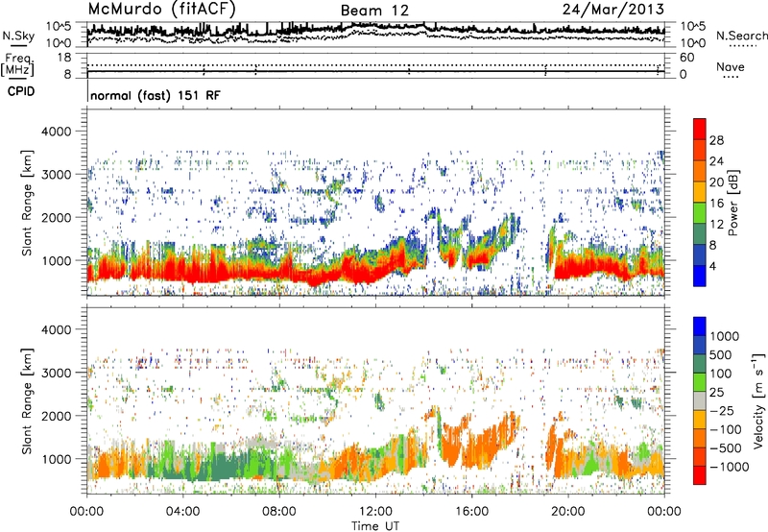This screenshot has width=768, height=532.
Task: Click the 4 tick on Power scale
Action: click(712, 266)
